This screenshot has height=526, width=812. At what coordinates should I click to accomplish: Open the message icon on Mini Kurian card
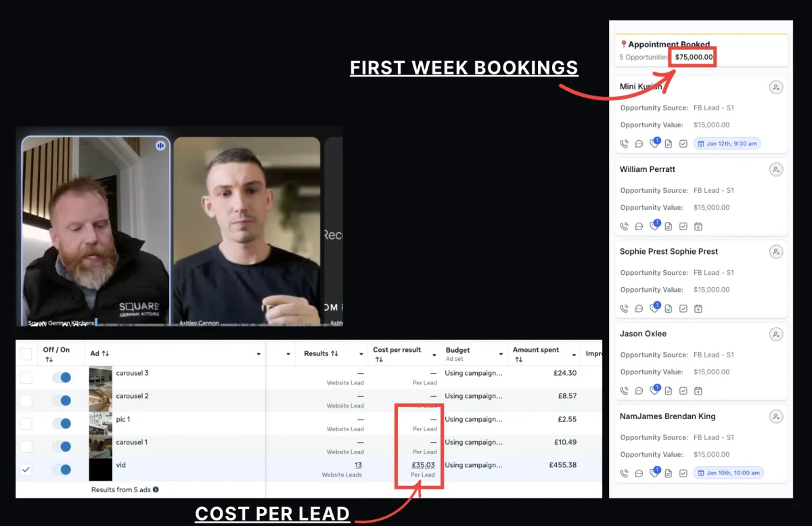pos(639,144)
